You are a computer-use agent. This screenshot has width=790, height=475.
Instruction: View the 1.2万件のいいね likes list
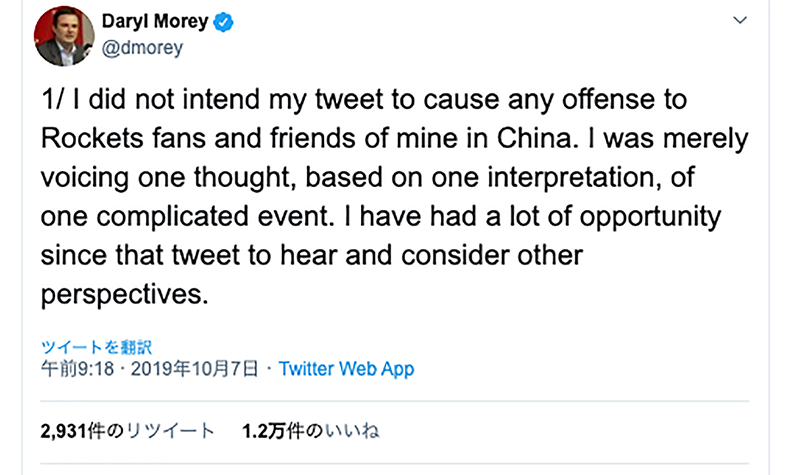311,432
